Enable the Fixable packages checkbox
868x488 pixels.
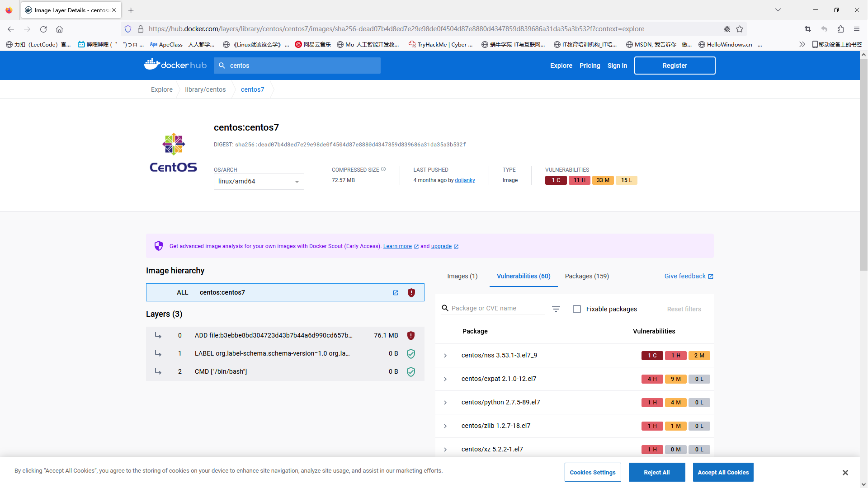(577, 309)
